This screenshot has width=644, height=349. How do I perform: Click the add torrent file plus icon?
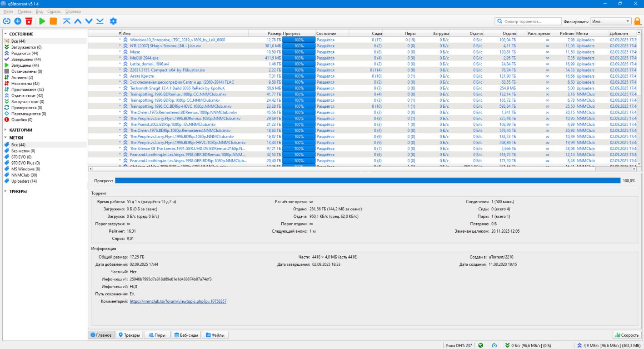coord(18,21)
